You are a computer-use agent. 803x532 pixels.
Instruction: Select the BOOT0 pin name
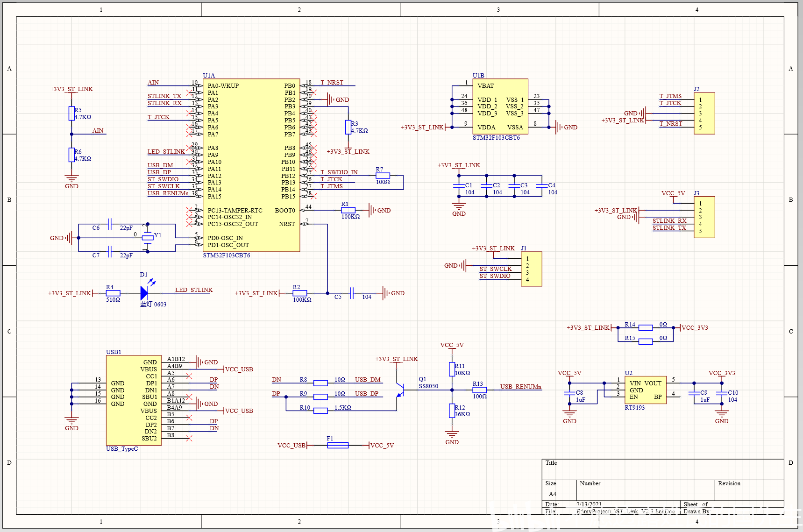point(285,211)
